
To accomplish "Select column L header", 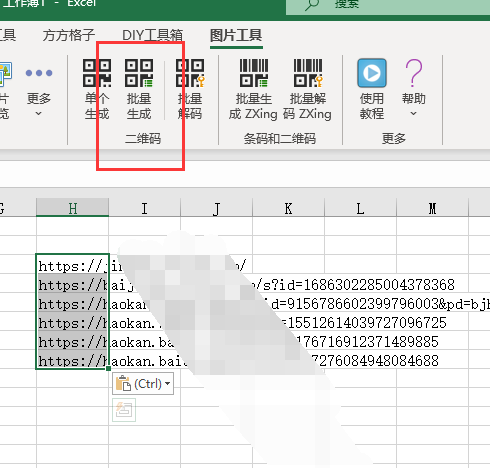I will tap(360, 208).
